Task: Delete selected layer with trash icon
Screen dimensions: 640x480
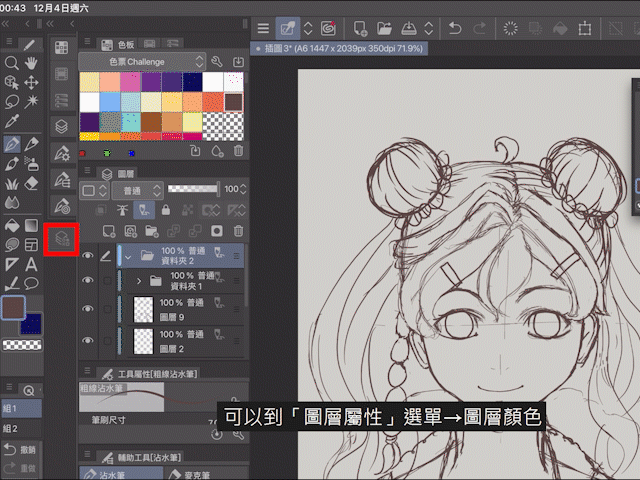Action: pyautogui.click(x=238, y=231)
